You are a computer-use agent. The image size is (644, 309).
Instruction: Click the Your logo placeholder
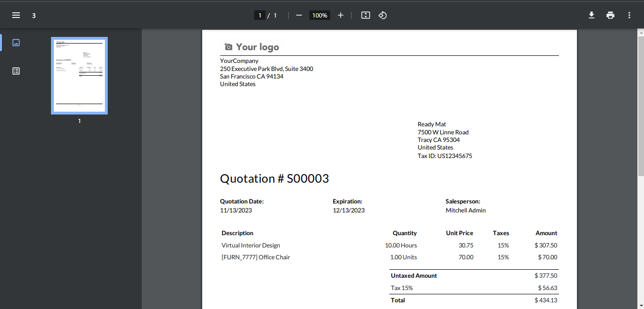point(251,47)
